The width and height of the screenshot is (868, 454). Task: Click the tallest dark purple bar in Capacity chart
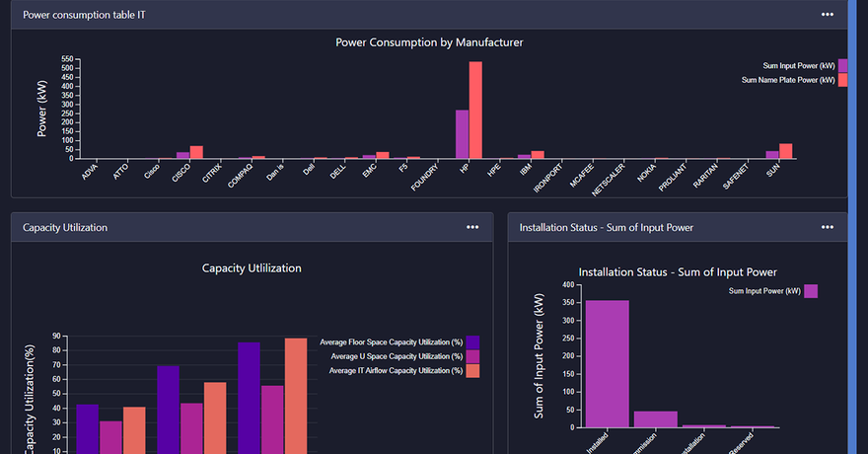(x=250, y=398)
